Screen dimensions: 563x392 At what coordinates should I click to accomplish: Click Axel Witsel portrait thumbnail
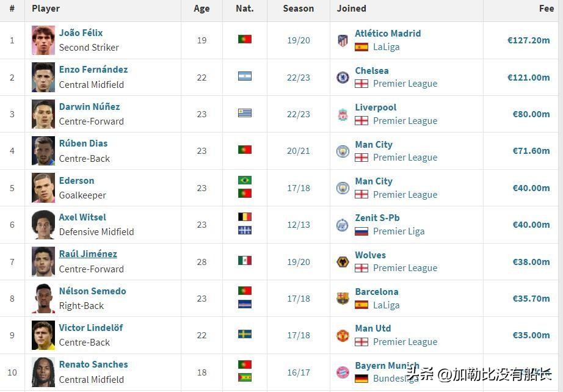click(x=43, y=225)
